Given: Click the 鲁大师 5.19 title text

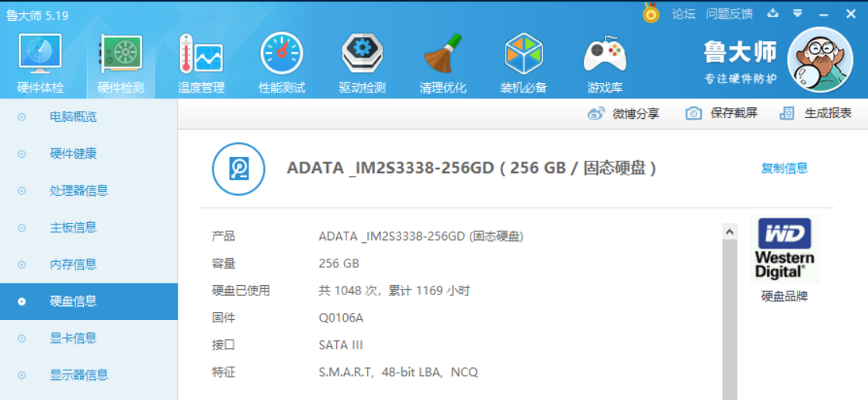Looking at the screenshot, I should click(37, 16).
